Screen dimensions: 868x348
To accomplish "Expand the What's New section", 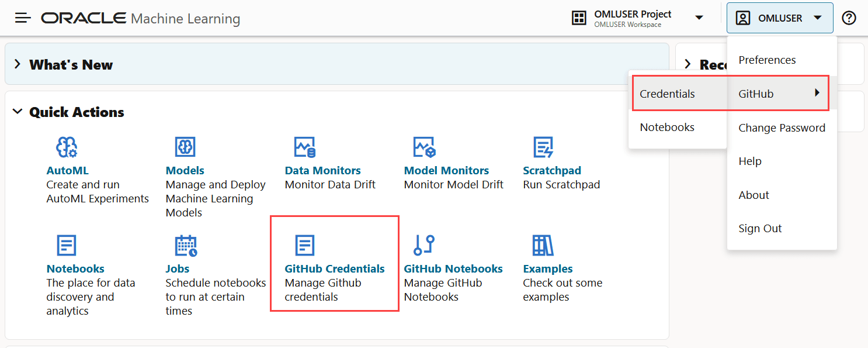I will pos(18,64).
